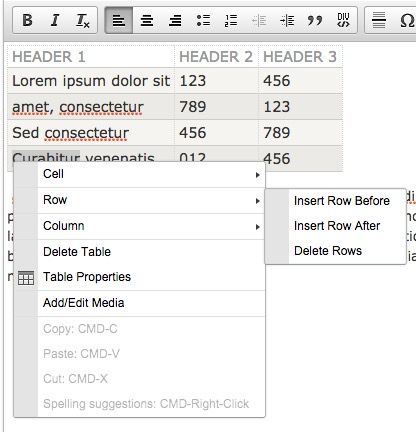The height and width of the screenshot is (432, 416).
Task: Insert horizontal line
Action: coord(379,20)
